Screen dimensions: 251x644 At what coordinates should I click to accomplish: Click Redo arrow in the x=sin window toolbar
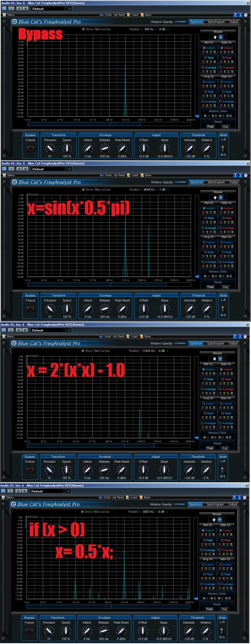click(x=116, y=175)
